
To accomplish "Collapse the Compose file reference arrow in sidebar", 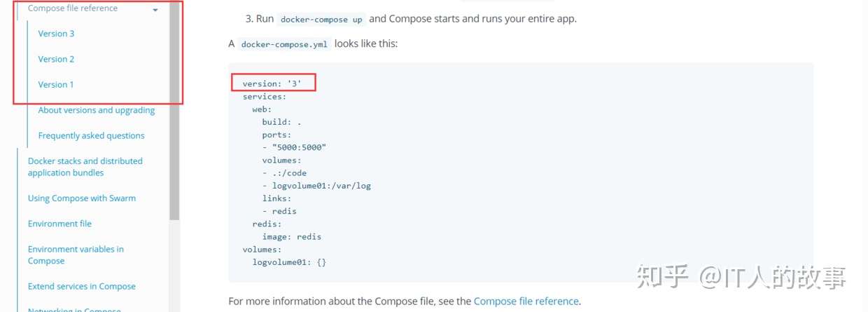I will tap(155, 11).
